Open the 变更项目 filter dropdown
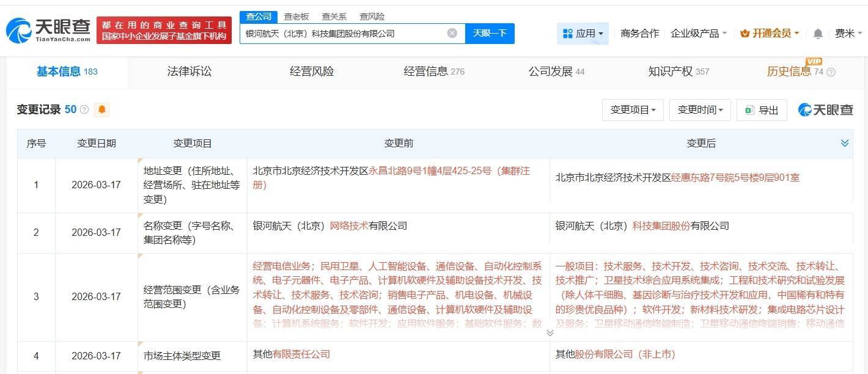The image size is (868, 374). point(633,110)
